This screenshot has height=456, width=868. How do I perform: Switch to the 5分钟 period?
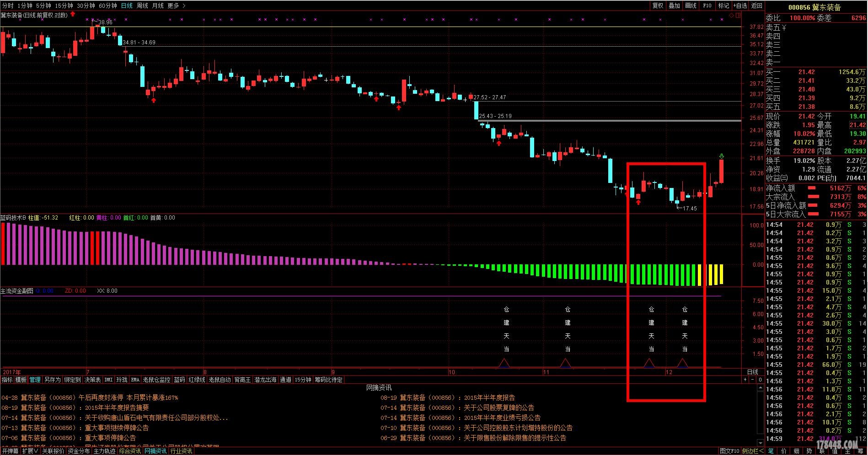[x=43, y=5]
